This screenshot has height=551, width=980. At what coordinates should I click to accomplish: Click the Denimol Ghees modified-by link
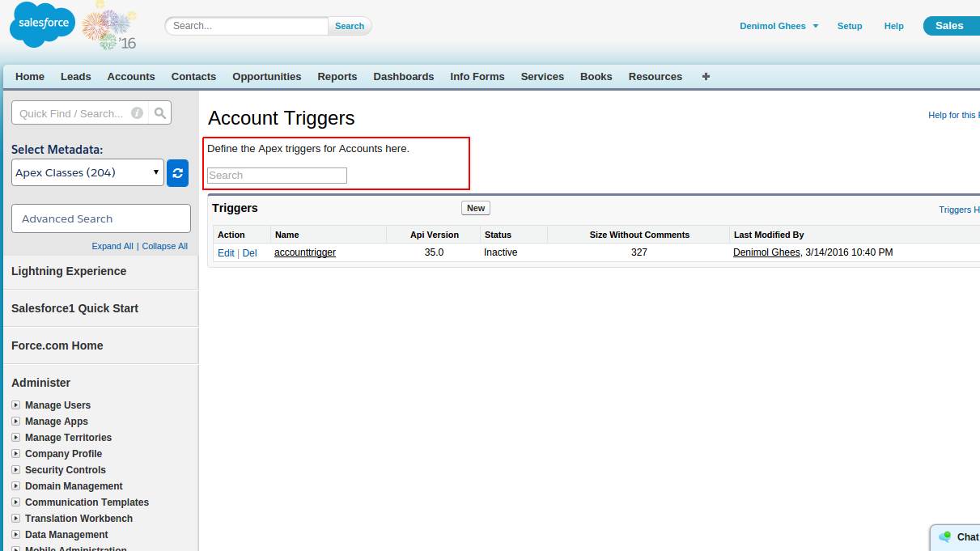[x=766, y=252]
